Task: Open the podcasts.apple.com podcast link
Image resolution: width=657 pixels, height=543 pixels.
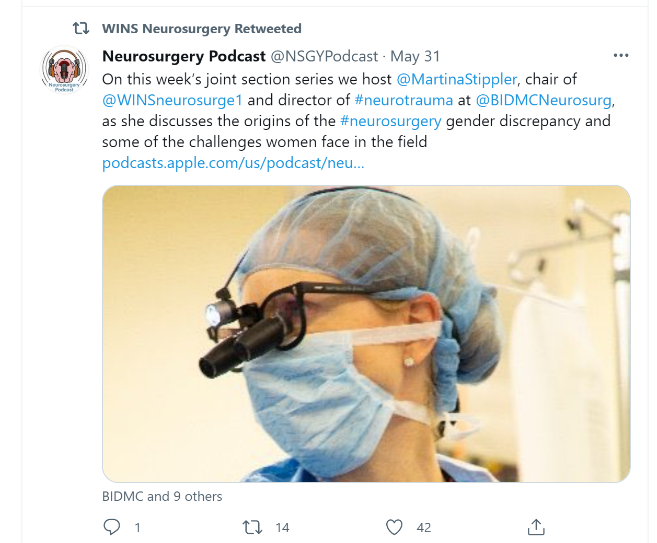Action: 233,163
